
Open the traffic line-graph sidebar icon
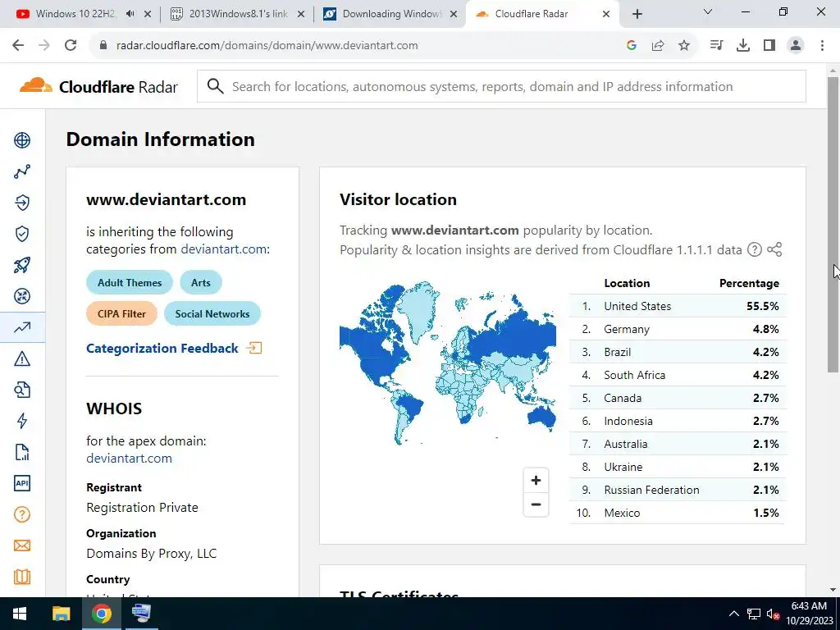coord(22,171)
